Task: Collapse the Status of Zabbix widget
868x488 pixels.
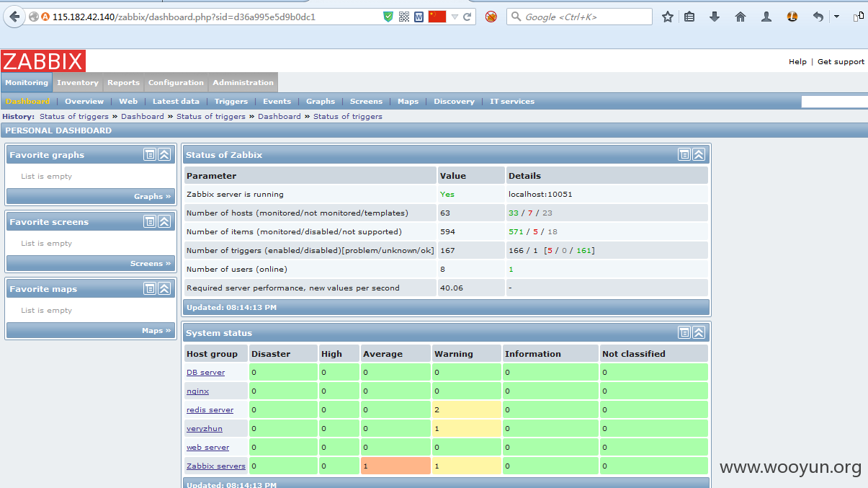Action: pos(699,154)
